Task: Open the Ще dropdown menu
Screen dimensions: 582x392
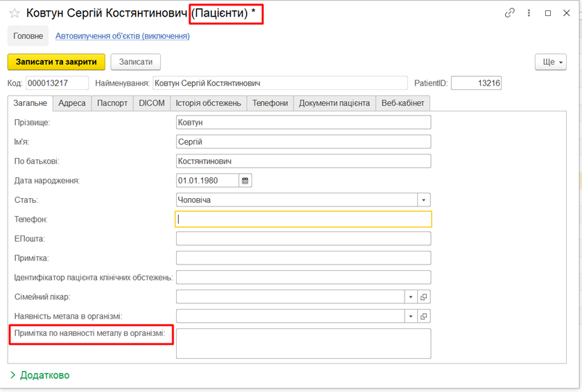Action: point(551,62)
